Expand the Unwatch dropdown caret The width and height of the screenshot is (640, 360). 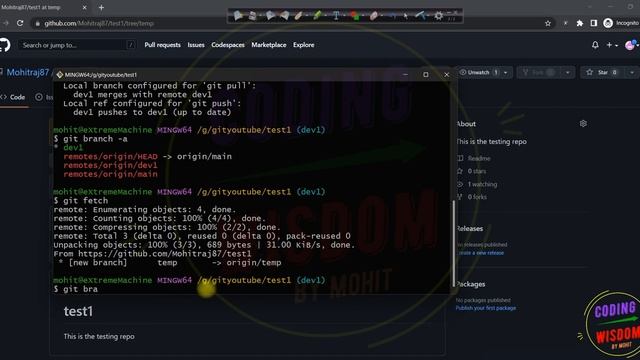click(505, 72)
